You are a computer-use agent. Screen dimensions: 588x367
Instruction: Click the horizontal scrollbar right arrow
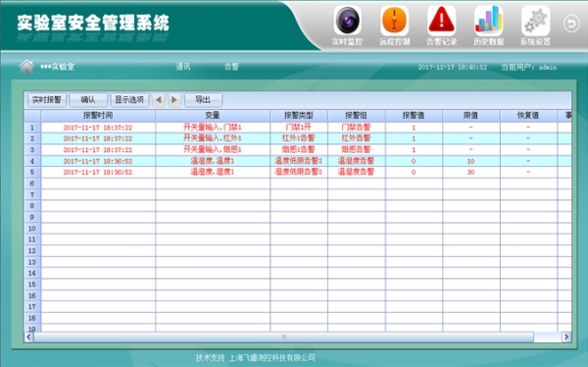(566, 337)
